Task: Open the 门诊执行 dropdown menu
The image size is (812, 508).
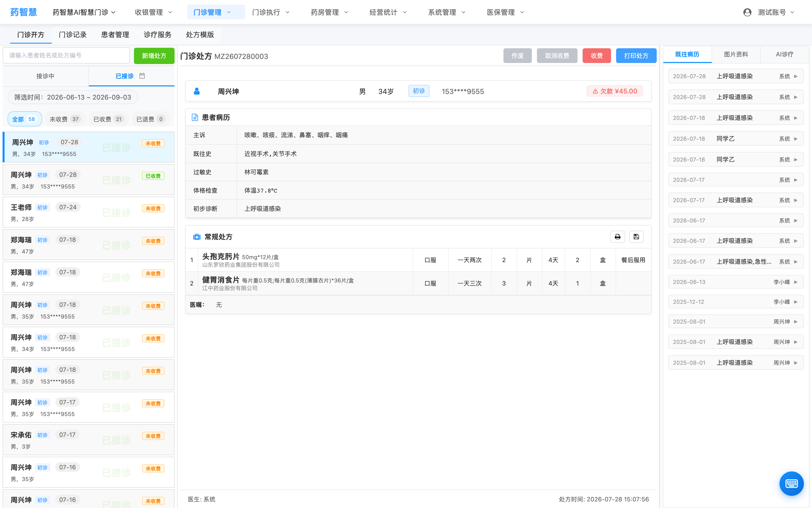Action: [271, 12]
